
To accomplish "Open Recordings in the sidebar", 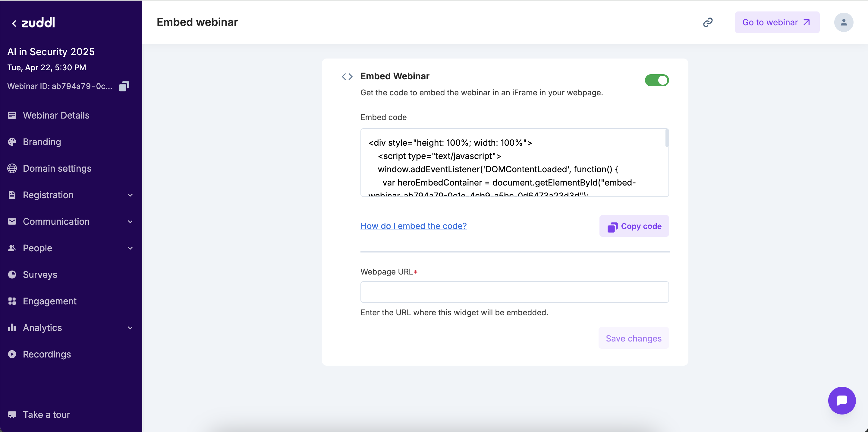I will [x=47, y=354].
